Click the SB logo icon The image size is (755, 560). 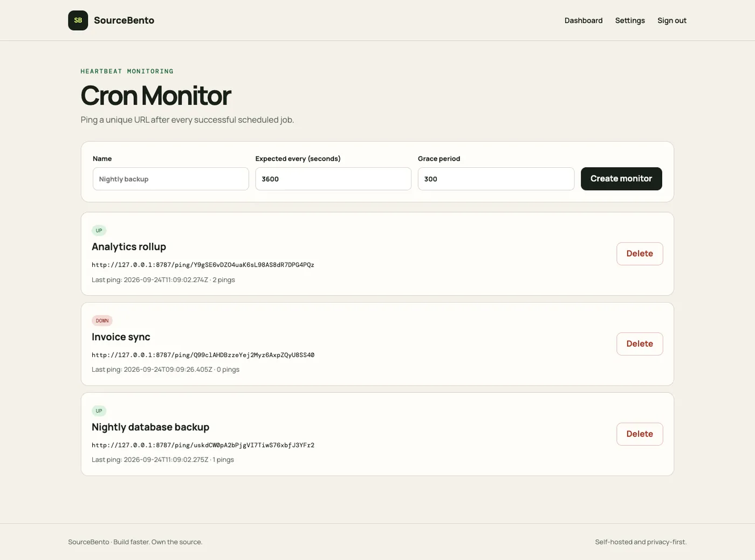point(78,21)
